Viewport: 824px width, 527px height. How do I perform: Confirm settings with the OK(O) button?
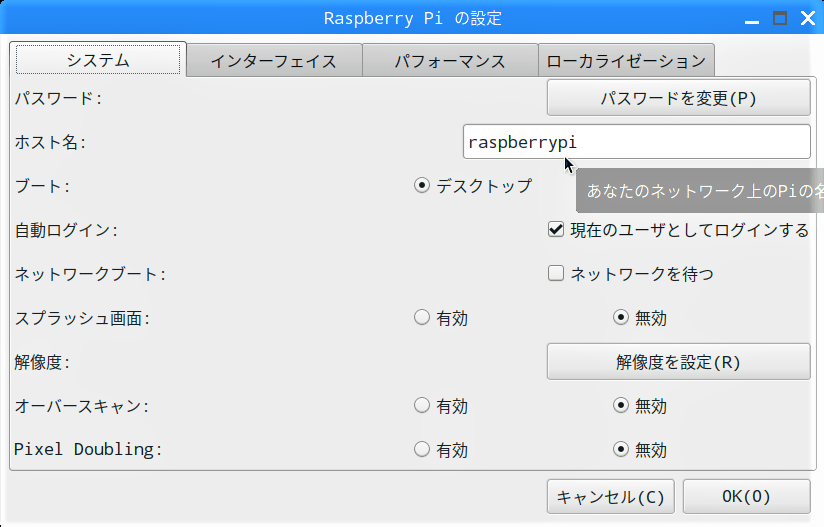pyautogui.click(x=746, y=497)
